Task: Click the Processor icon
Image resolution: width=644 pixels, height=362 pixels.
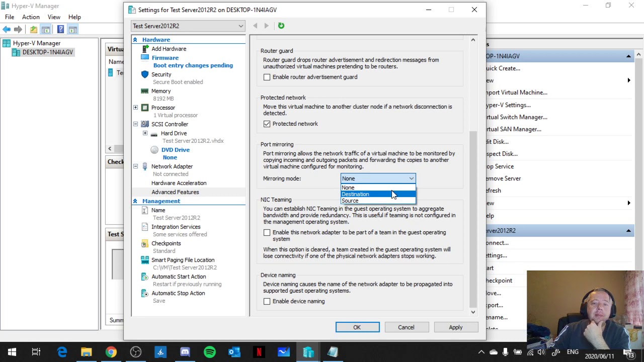Action: point(145,108)
